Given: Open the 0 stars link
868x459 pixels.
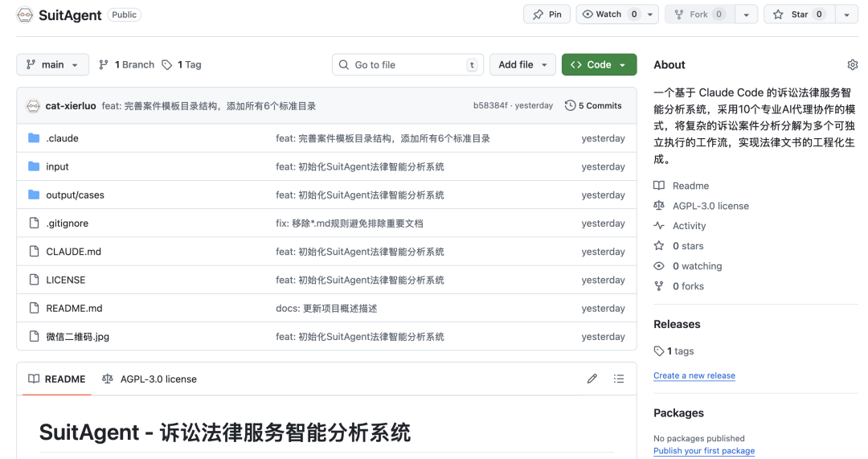Looking at the screenshot, I should pos(688,246).
